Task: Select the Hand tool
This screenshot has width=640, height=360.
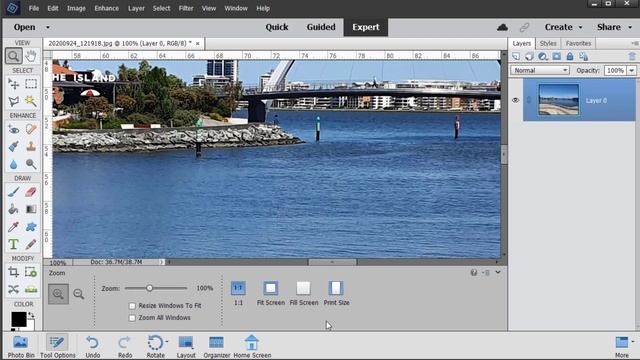Action: [x=31, y=56]
